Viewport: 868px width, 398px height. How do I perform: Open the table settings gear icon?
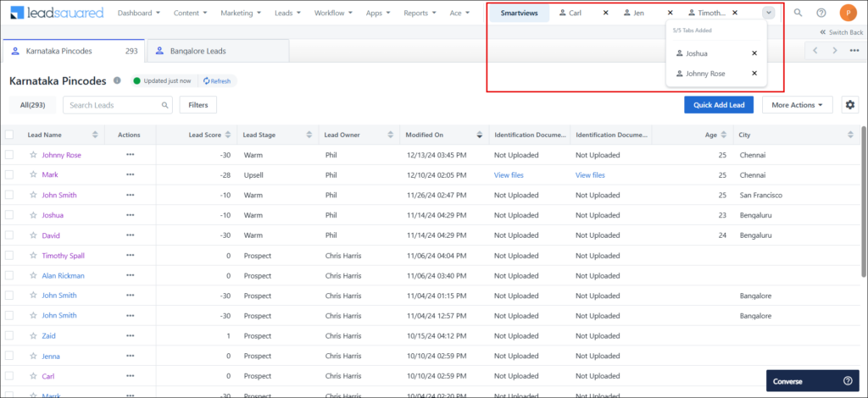pyautogui.click(x=850, y=105)
